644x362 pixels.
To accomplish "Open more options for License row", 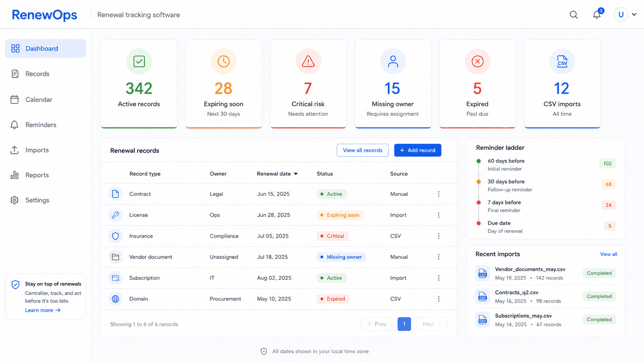I will click(x=438, y=215).
